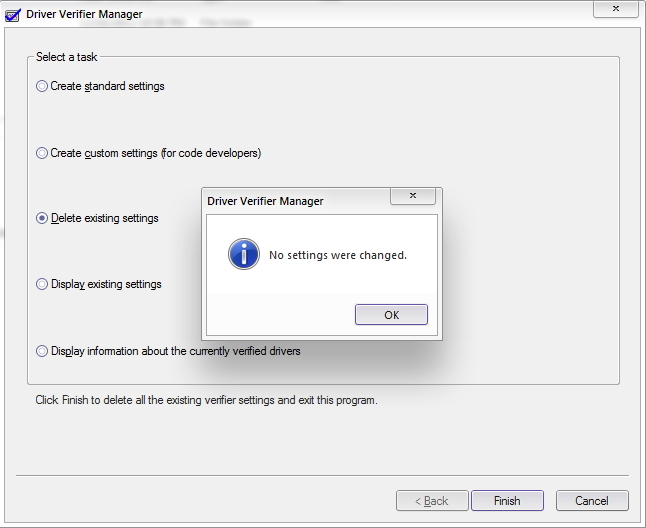The width and height of the screenshot is (646, 528).
Task: Choose the 'Display existing settings' radio button
Action: point(42,284)
